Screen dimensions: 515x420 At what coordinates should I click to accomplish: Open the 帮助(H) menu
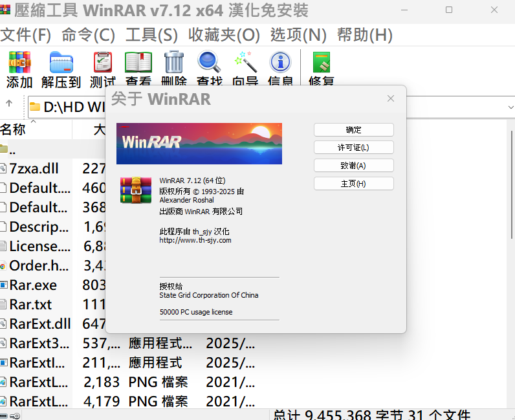click(365, 35)
